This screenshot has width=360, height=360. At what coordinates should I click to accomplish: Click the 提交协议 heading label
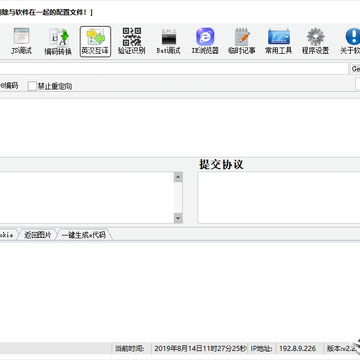[221, 164]
